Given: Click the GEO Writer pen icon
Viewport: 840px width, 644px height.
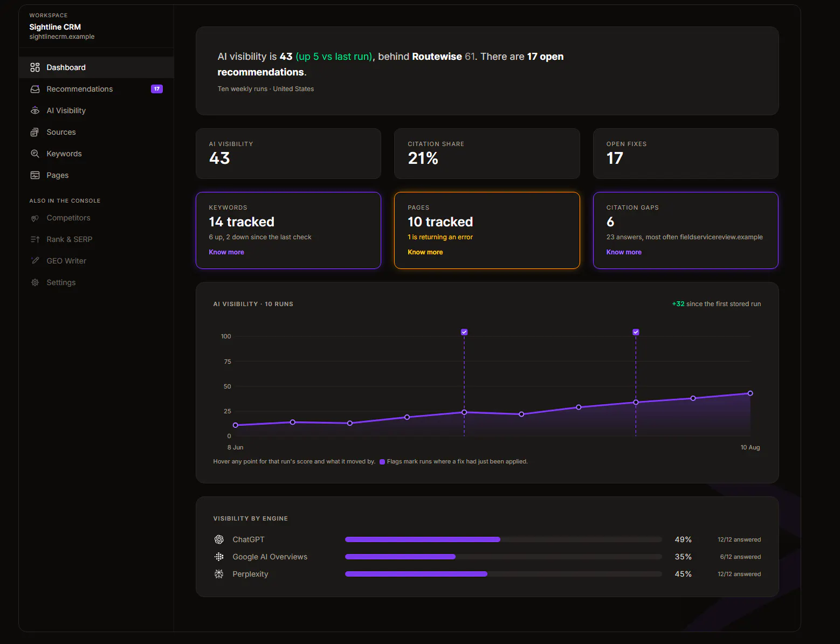Looking at the screenshot, I should [35, 261].
